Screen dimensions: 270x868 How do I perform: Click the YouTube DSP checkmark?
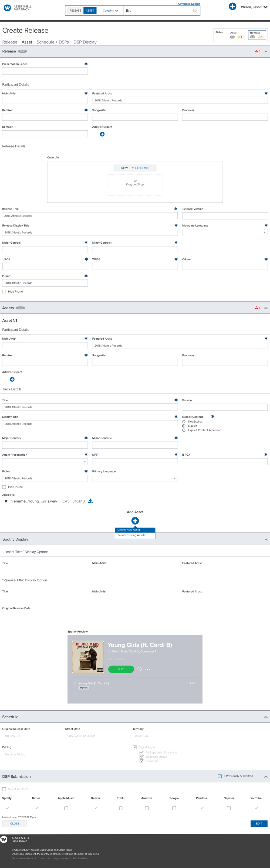pos(256,808)
